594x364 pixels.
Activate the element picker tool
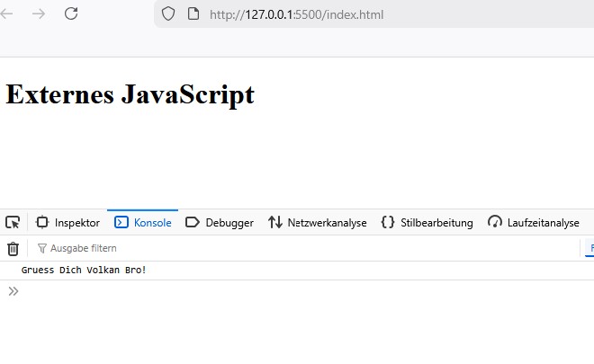[x=13, y=222]
